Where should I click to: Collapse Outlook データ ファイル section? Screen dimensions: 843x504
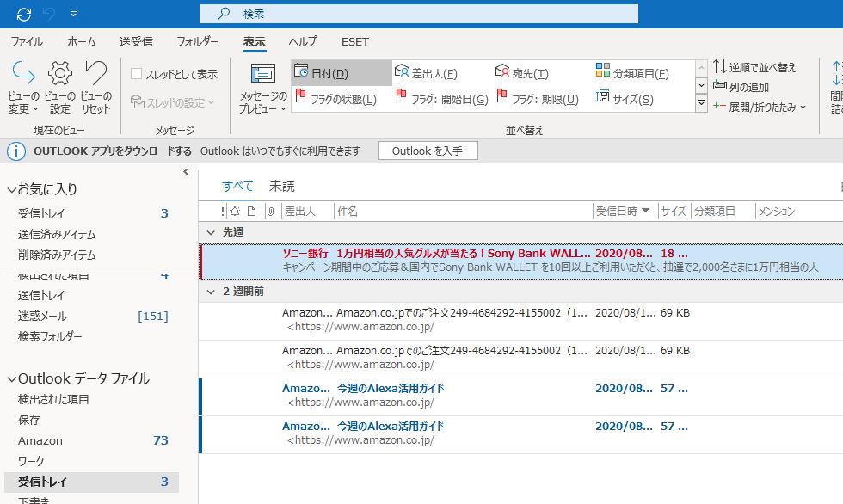[12, 379]
